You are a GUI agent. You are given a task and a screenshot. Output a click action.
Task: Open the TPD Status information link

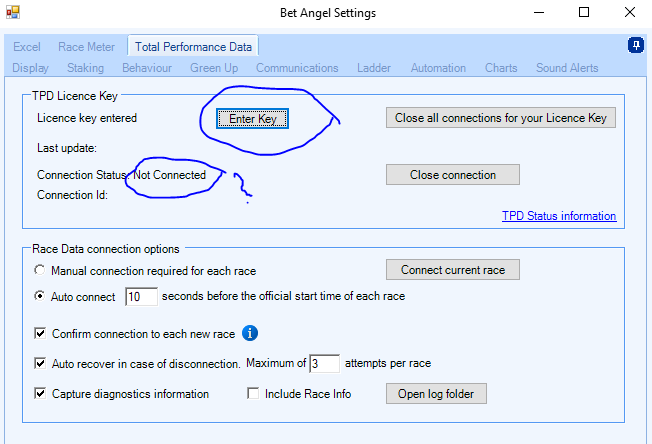tap(559, 216)
